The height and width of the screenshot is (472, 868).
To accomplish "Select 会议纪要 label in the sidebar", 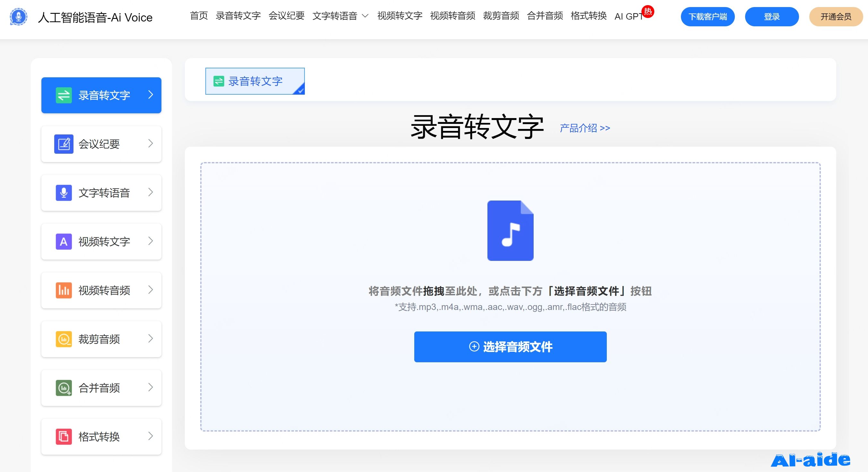I will (99, 144).
